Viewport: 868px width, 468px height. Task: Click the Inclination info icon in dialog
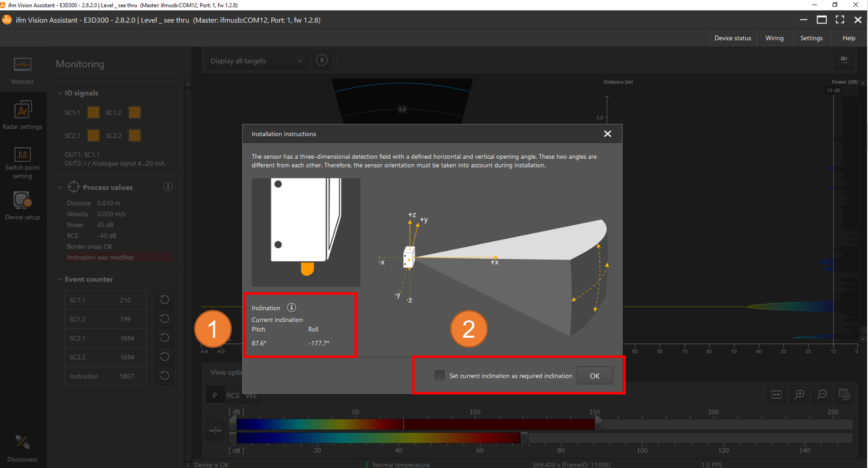click(291, 308)
